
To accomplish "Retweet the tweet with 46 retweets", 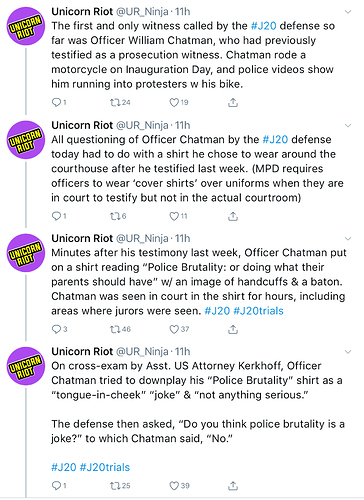I will 115,329.
